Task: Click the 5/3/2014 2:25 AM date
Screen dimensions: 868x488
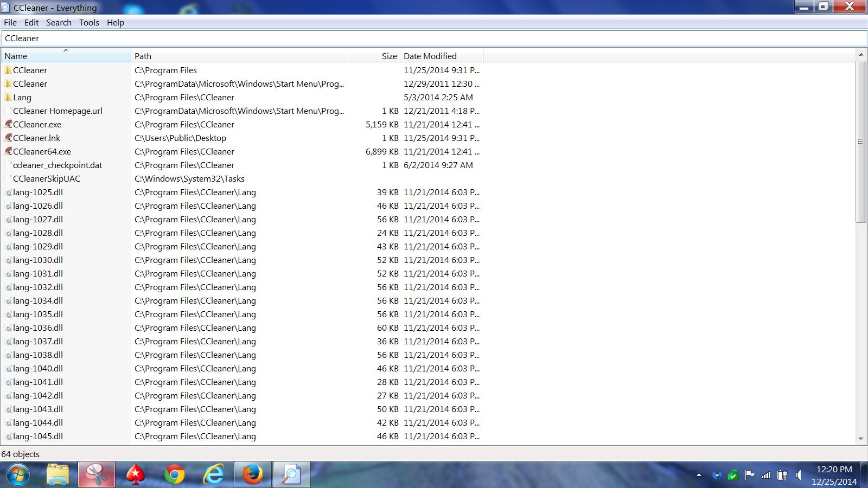Action: click(438, 97)
